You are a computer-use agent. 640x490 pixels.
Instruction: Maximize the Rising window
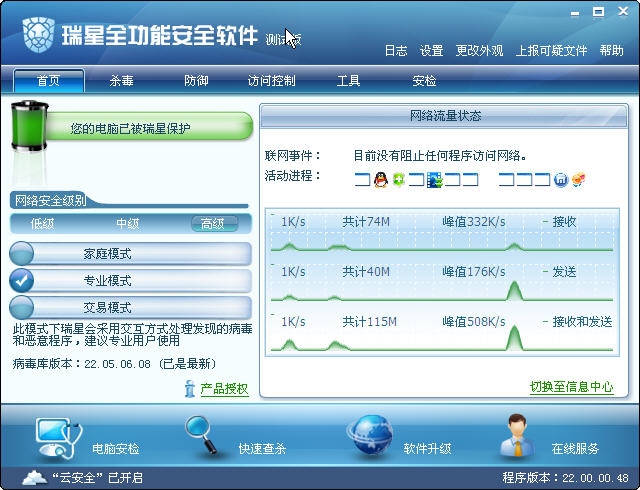(599, 12)
